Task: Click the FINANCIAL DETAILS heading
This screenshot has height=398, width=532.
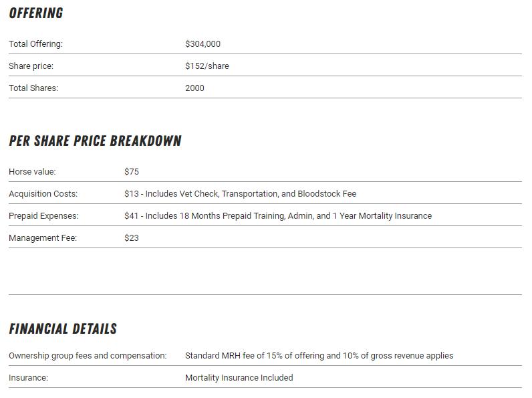Action: pyautogui.click(x=63, y=329)
